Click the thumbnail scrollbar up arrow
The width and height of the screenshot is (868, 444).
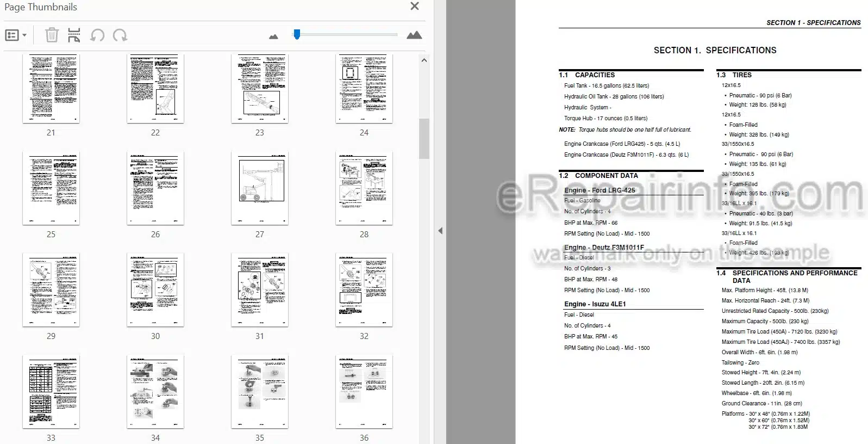tap(424, 60)
